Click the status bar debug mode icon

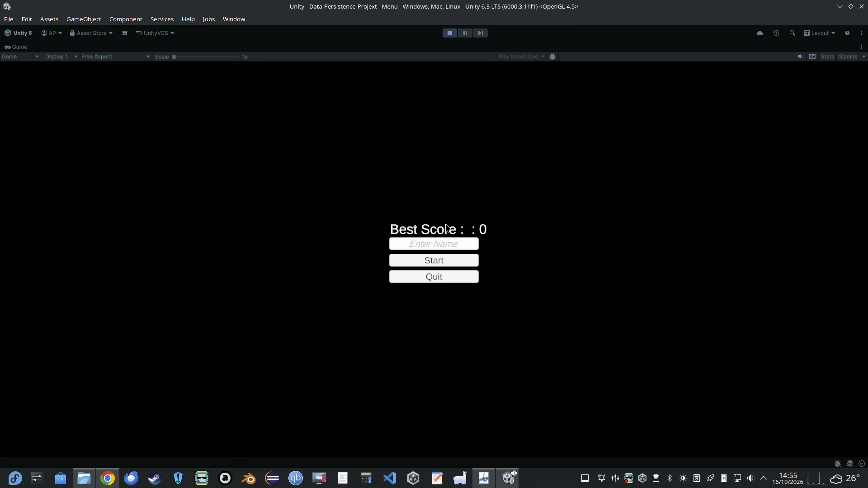click(838, 464)
